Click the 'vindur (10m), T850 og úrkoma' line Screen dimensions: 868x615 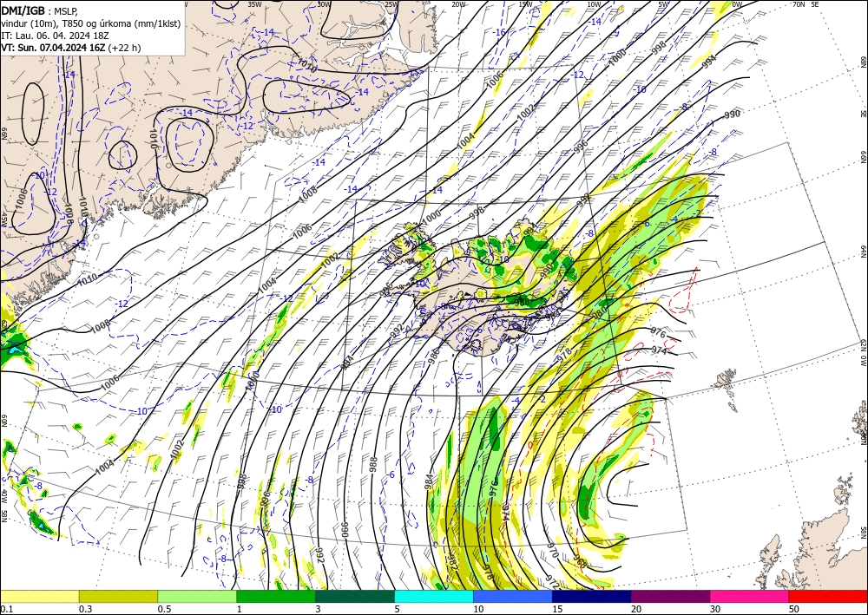click(x=91, y=23)
